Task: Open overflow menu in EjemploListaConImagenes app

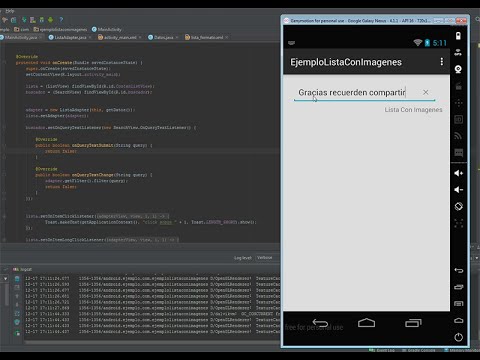Action: click(442, 62)
